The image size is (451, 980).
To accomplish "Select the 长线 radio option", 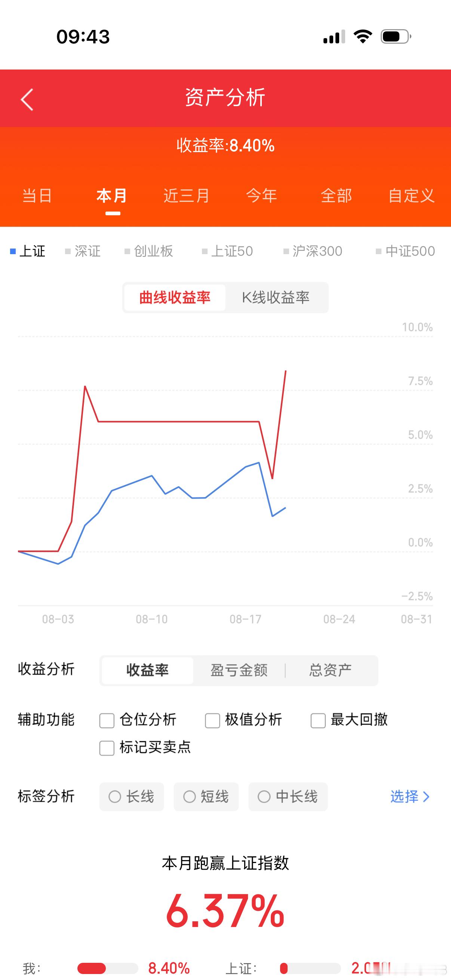I will pyautogui.click(x=132, y=796).
